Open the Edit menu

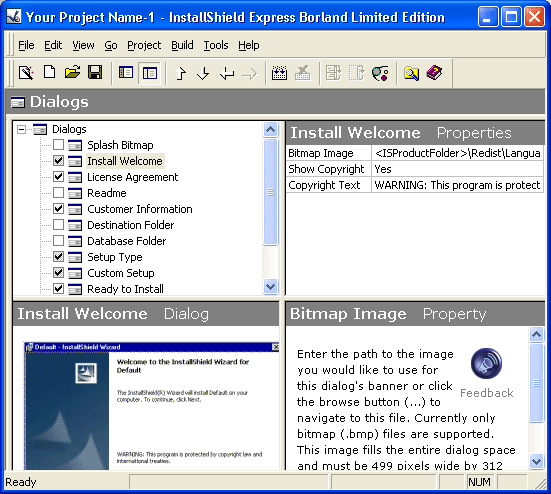coord(53,45)
